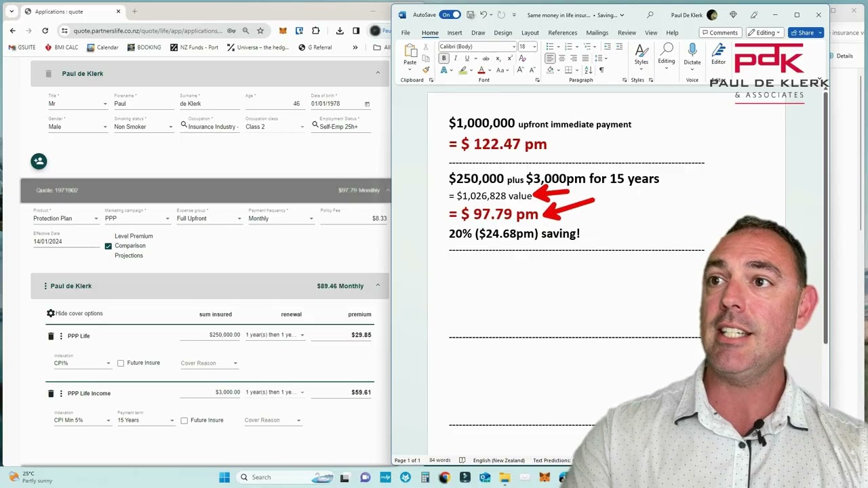Click the trash icon beside Paul de Klerk header
868x488 pixels.
[48, 73]
